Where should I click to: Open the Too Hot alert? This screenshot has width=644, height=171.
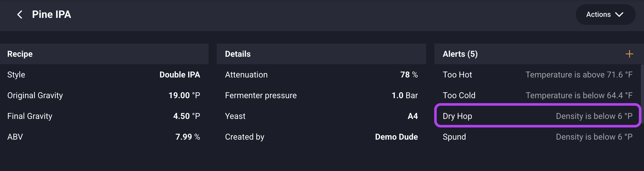point(538,75)
